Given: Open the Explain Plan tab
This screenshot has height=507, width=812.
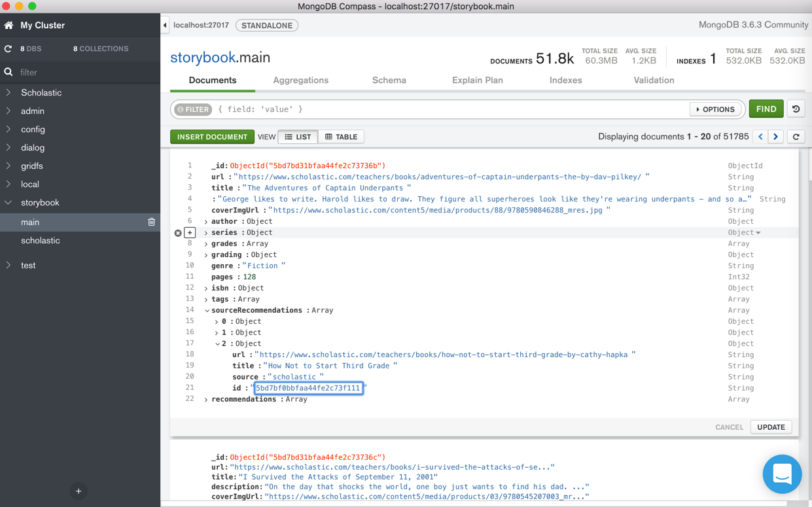Looking at the screenshot, I should click(x=478, y=80).
